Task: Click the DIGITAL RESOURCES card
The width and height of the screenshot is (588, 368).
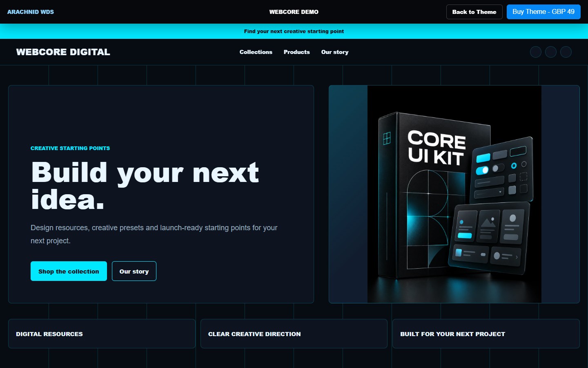Action: click(102, 334)
